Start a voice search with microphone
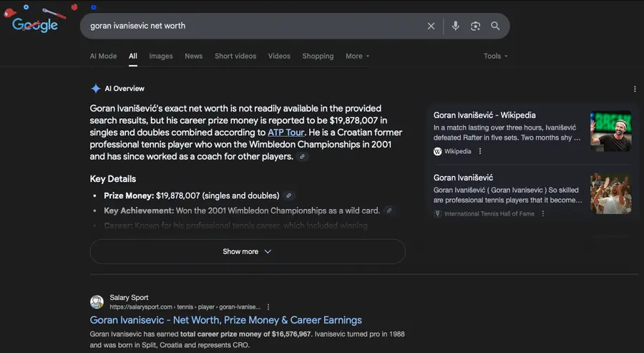Viewport: 644px width, 353px height. coord(455,26)
